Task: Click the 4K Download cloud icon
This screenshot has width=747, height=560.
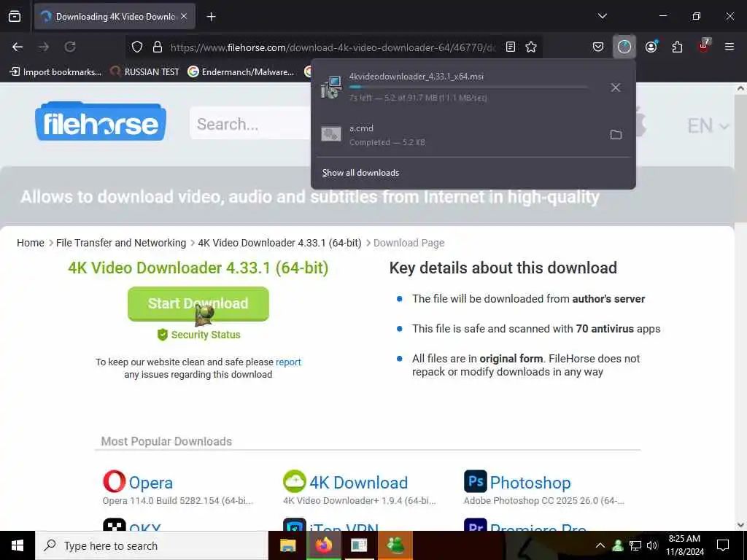Action: [x=295, y=481]
